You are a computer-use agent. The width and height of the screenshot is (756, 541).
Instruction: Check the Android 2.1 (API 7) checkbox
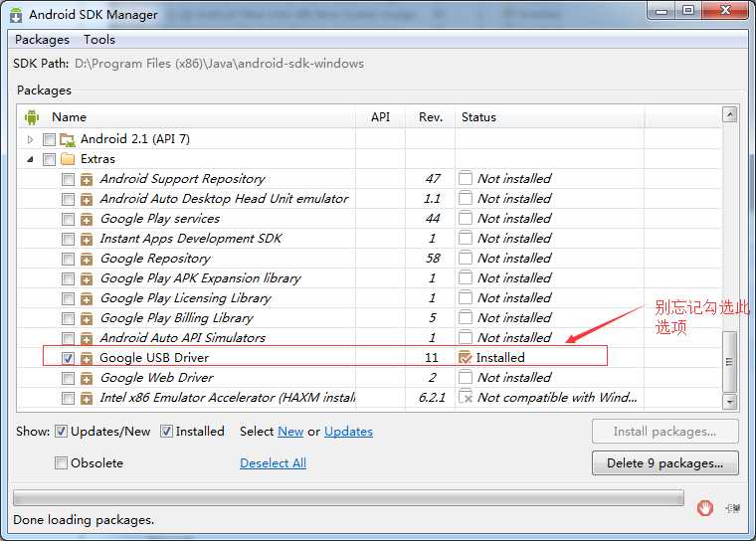[x=49, y=140]
